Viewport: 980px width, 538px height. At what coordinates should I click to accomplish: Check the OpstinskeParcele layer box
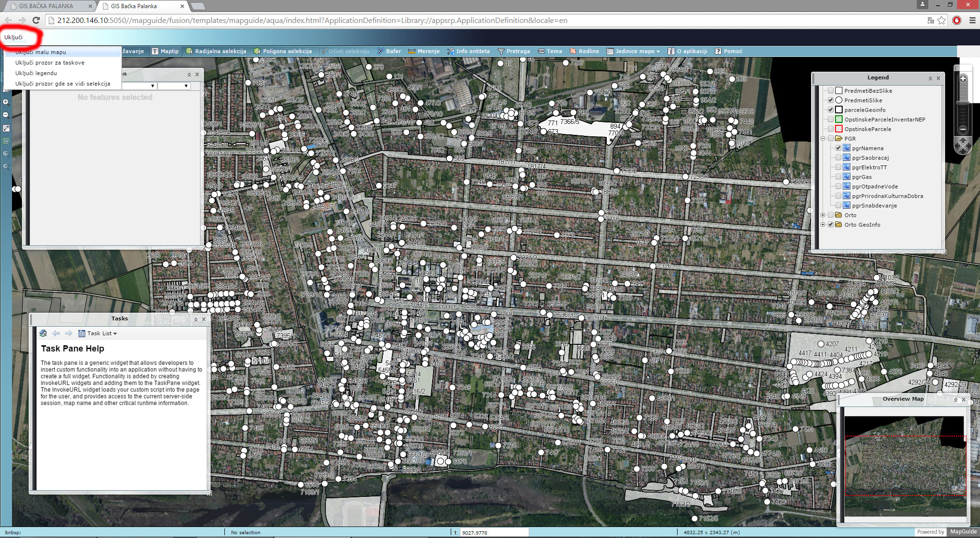pos(831,129)
